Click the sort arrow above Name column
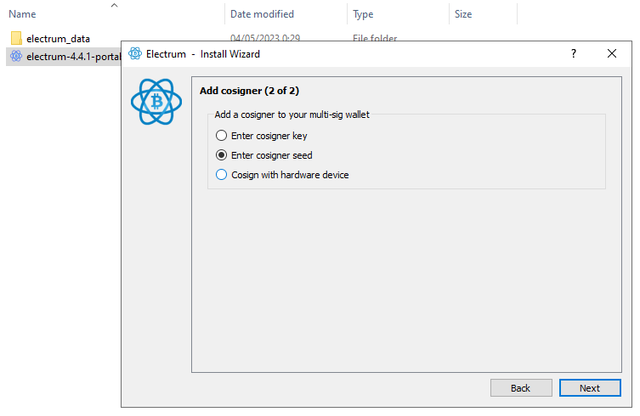The image size is (640, 416). coord(114,5)
